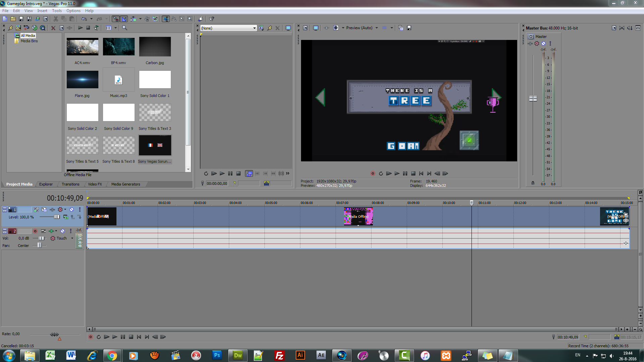The height and width of the screenshot is (362, 644).
Task: Open the Tools menu
Action: tap(57, 11)
